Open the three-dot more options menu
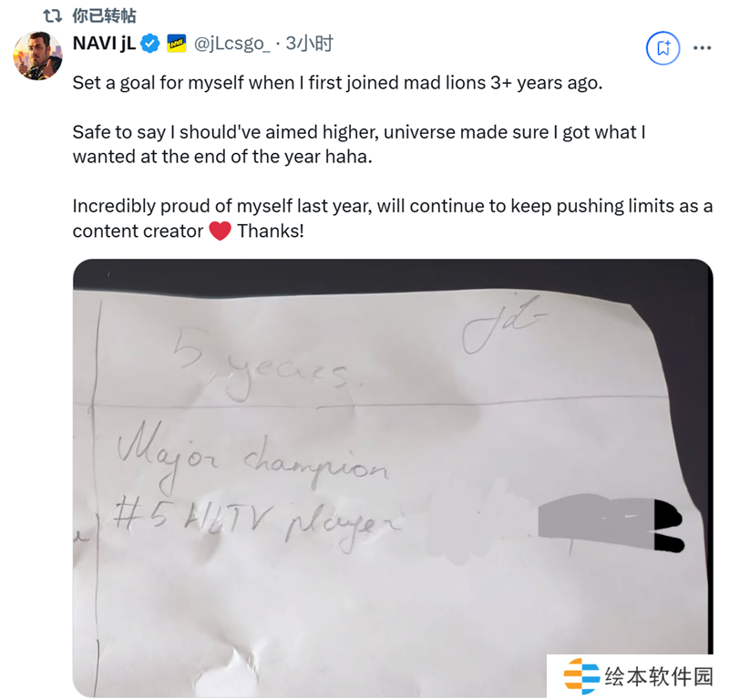Screen dimensions: 729x700 (702, 48)
